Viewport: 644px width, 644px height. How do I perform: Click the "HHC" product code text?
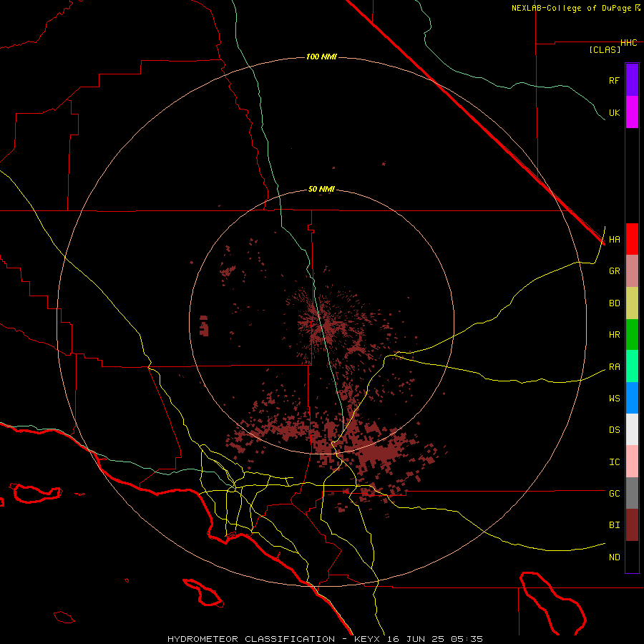pos(629,43)
